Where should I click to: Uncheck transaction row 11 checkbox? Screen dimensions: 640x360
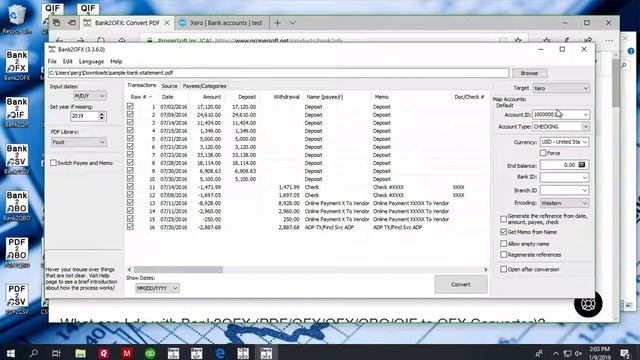coord(130,187)
